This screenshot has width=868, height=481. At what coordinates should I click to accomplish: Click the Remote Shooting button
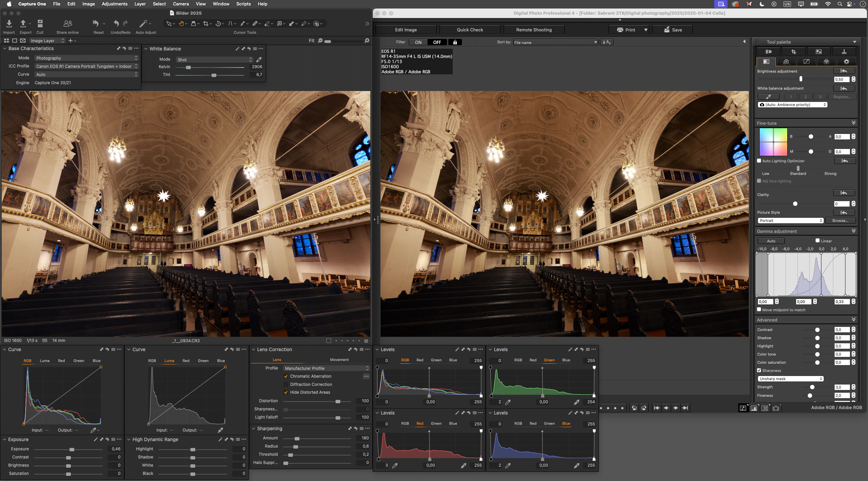coord(534,30)
